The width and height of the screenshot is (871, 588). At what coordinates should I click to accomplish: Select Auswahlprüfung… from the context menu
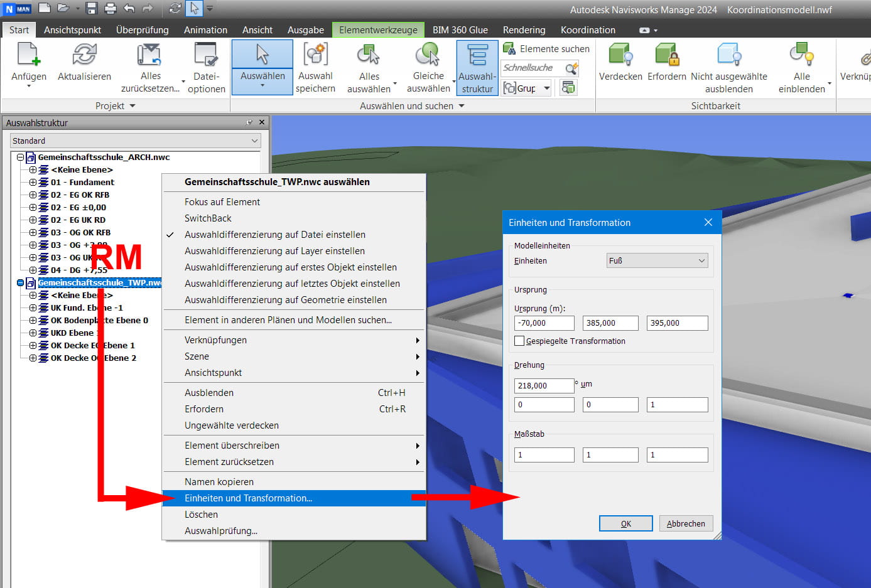coord(294,531)
